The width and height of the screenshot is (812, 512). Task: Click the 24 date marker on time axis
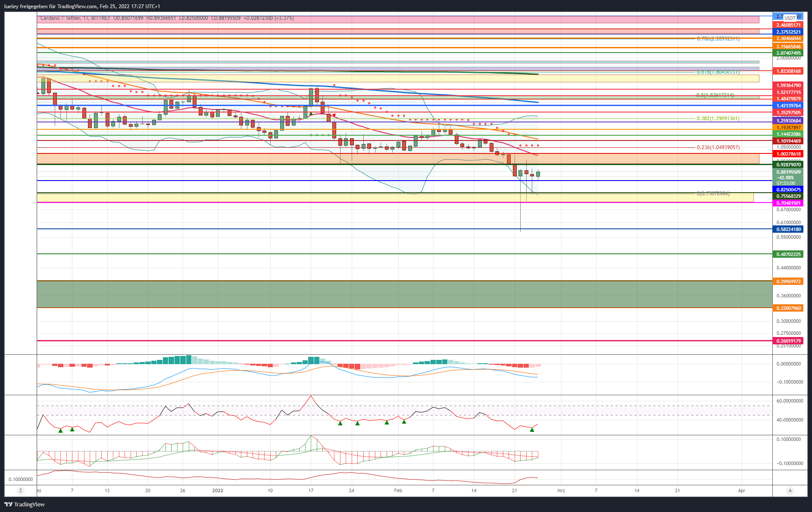[x=352, y=490]
